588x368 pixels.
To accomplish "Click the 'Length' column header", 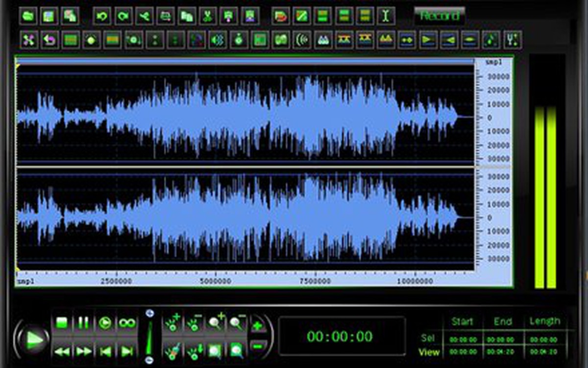I will (x=544, y=321).
